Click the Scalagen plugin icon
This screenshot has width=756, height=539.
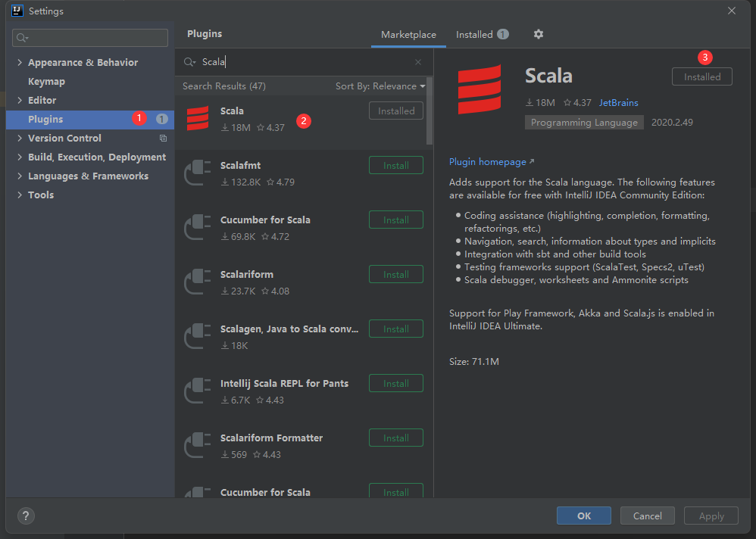[x=198, y=336]
